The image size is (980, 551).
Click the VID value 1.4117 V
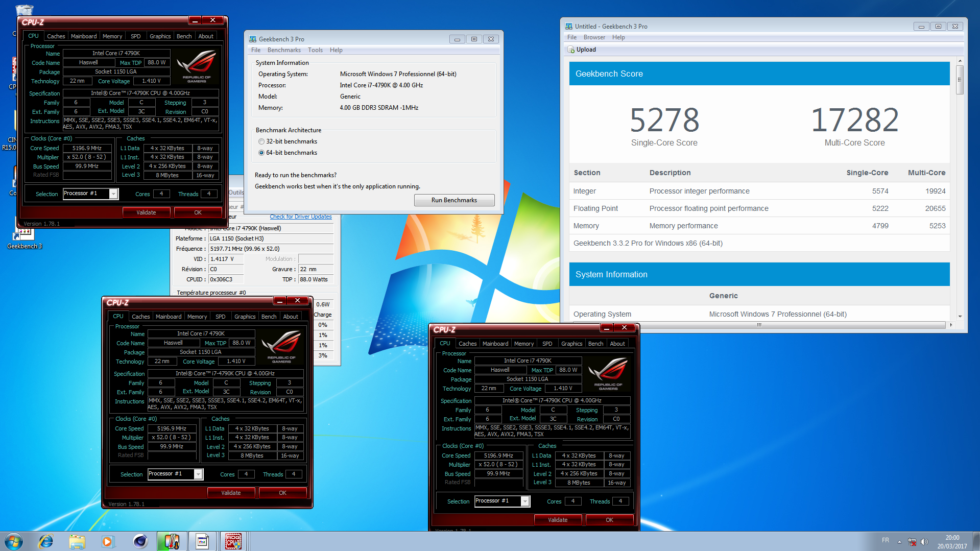(x=226, y=259)
